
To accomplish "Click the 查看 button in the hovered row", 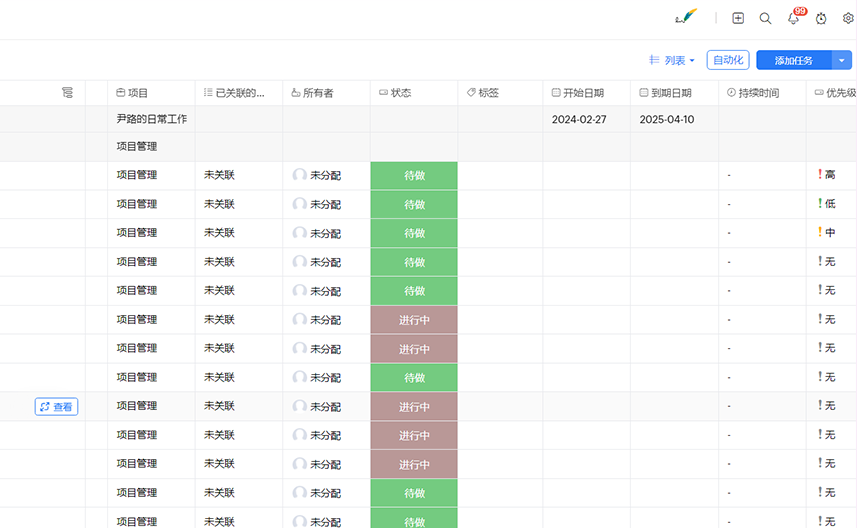I will click(56, 407).
